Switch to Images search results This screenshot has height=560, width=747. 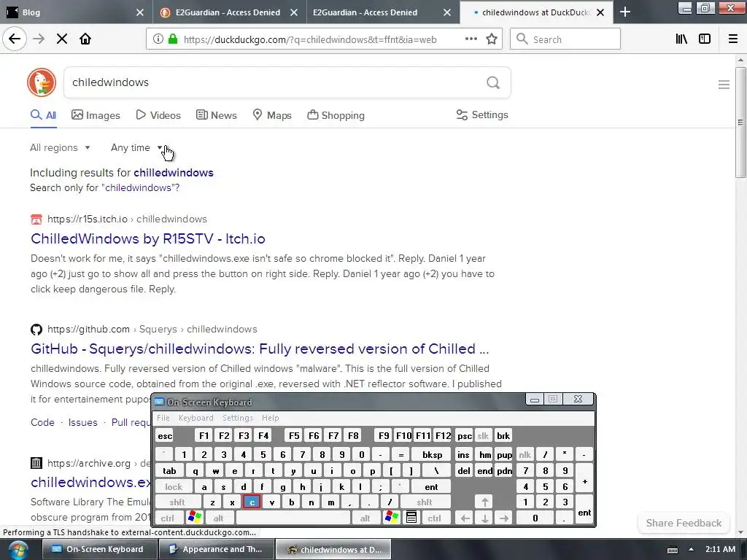pyautogui.click(x=96, y=115)
